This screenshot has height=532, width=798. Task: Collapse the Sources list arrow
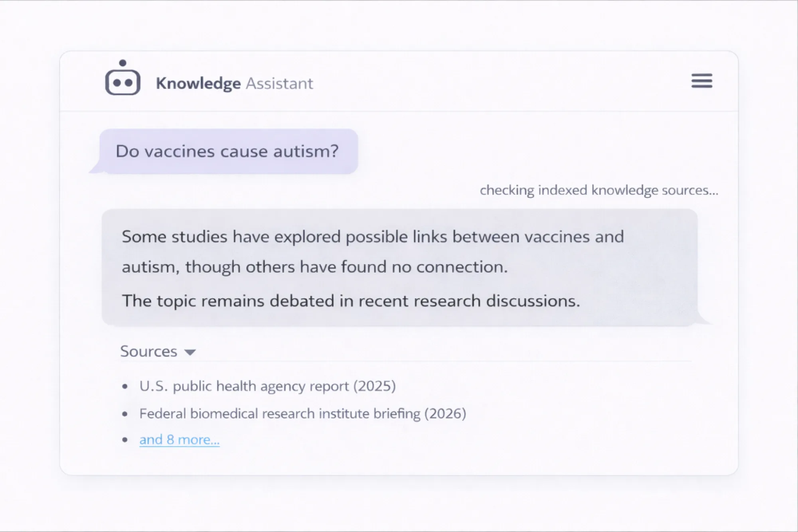pos(190,352)
